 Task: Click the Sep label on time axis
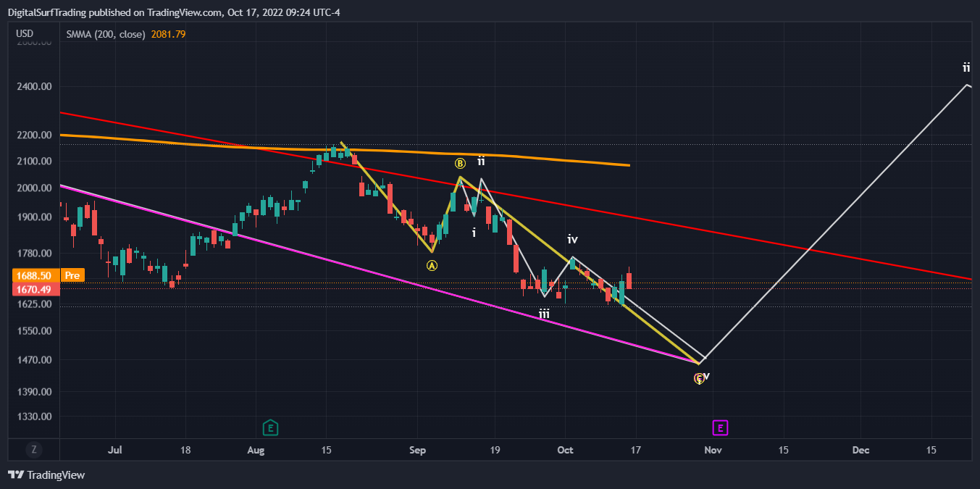click(x=417, y=450)
